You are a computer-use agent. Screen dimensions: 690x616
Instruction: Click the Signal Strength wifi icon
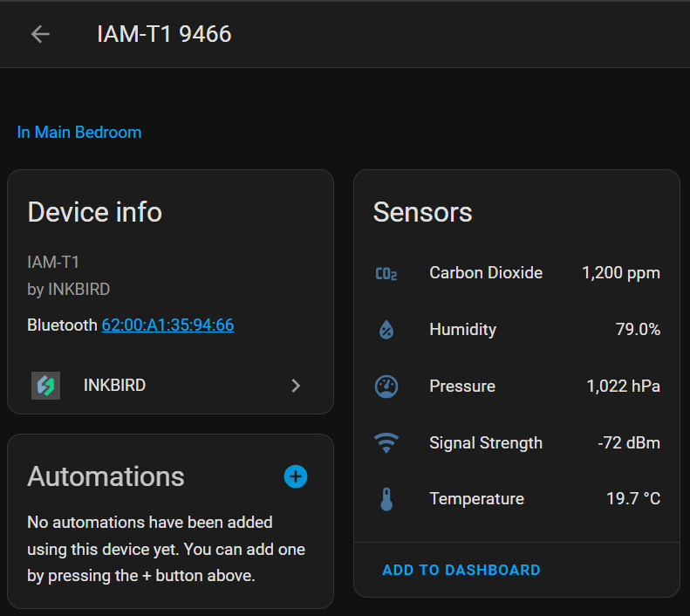point(386,443)
